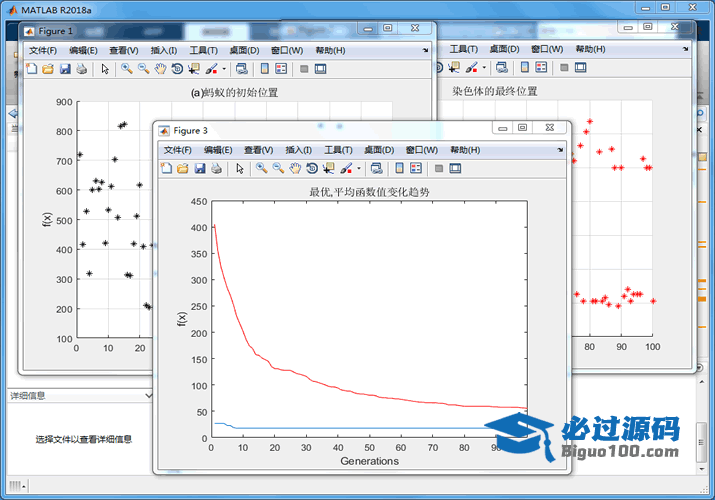Click Save icon in Figure 3 toolbar

(x=200, y=169)
